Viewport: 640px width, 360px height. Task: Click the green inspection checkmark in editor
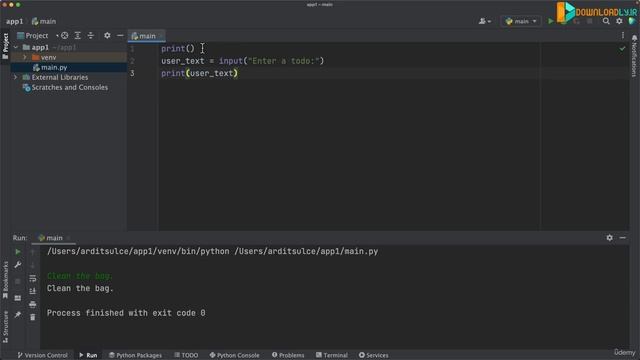(622, 49)
